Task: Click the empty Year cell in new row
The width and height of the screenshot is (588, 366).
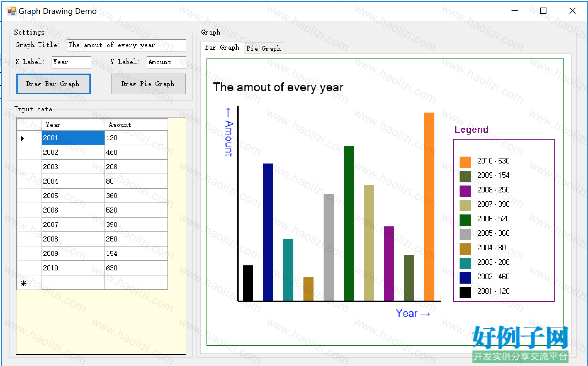Action: click(73, 283)
